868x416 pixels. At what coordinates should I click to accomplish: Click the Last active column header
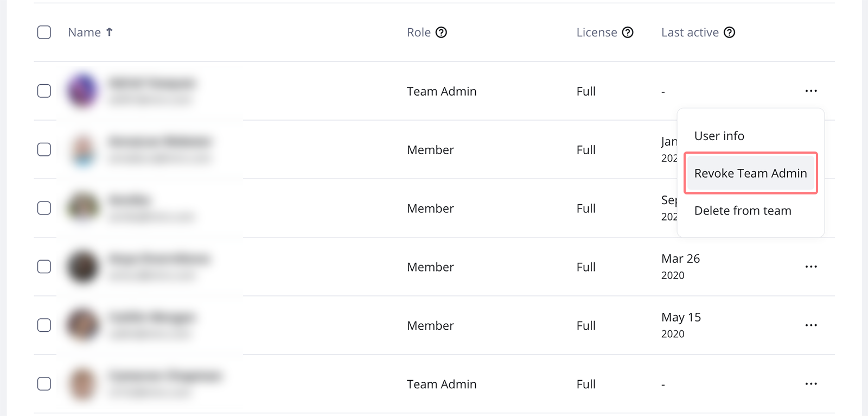tap(690, 33)
